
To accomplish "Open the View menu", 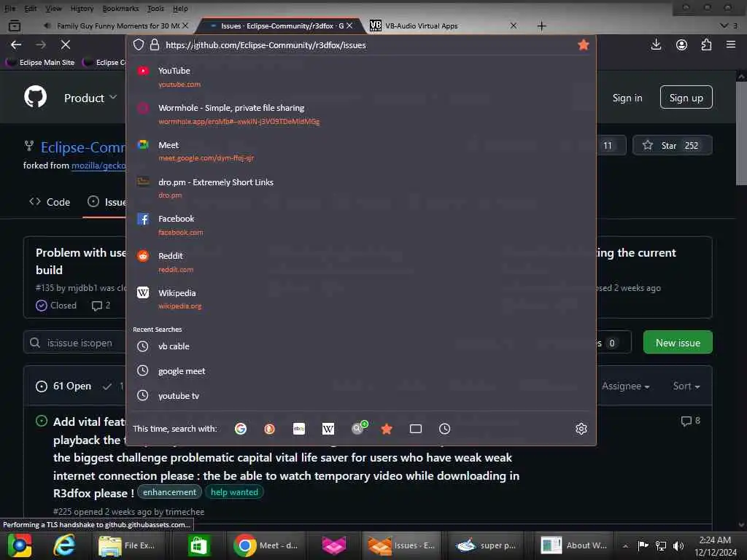I will pos(53,9).
